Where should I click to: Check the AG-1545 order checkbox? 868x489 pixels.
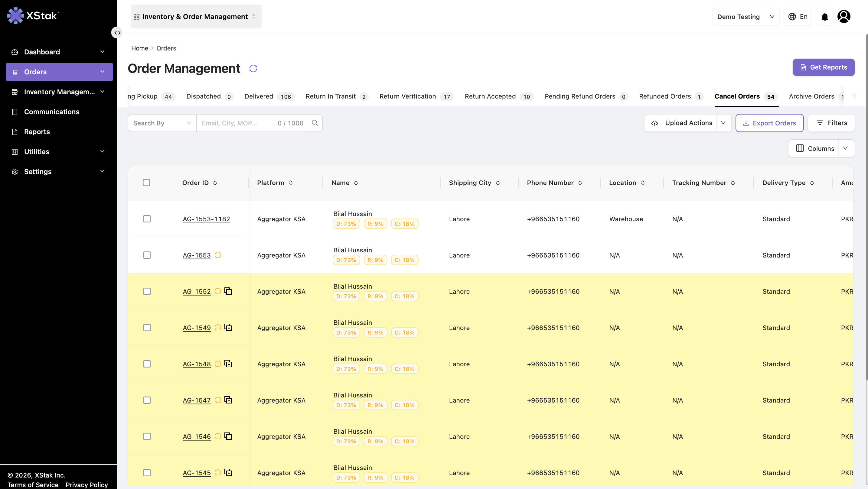click(147, 473)
